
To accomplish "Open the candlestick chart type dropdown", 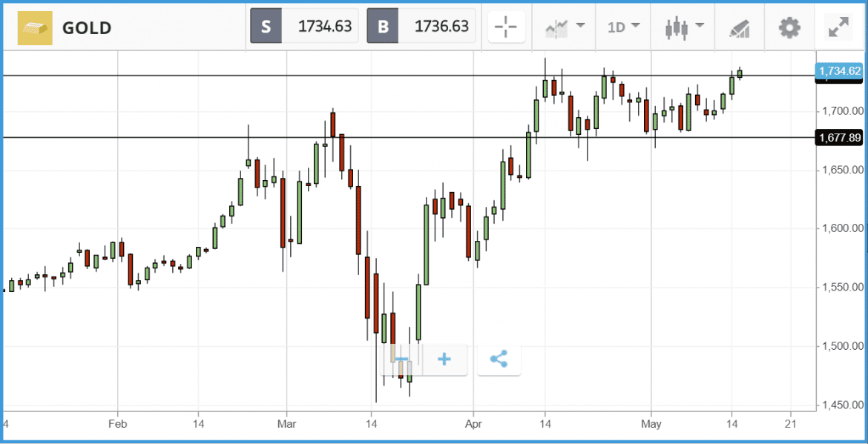I will coord(684,27).
